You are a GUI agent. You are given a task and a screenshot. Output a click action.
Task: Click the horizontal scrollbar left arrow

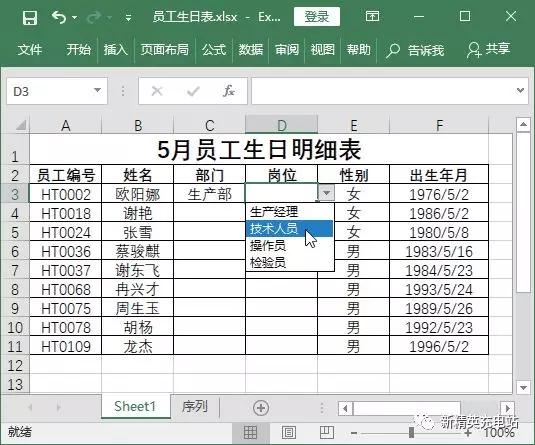tap(345, 408)
